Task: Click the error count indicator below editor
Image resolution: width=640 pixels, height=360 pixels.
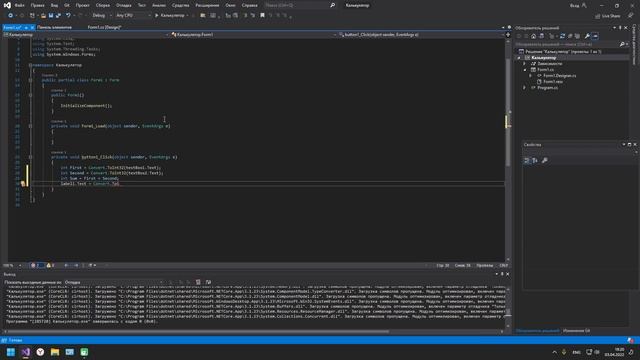Action: pos(36,265)
